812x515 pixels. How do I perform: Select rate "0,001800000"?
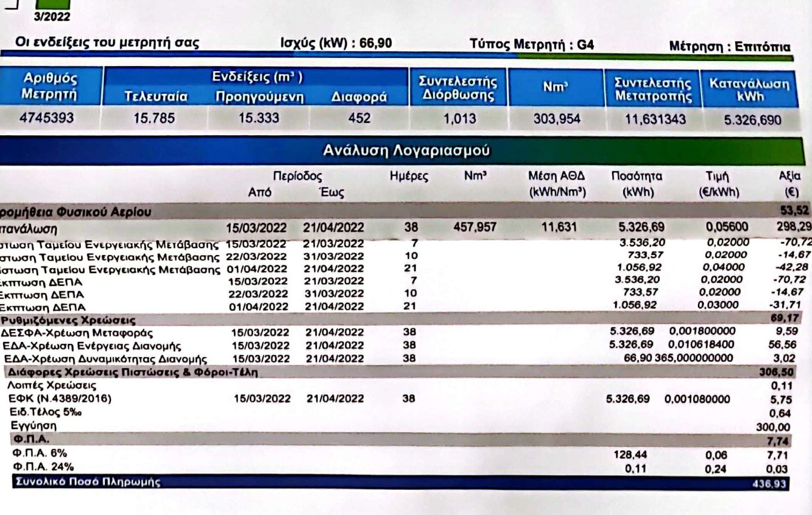pos(702,331)
